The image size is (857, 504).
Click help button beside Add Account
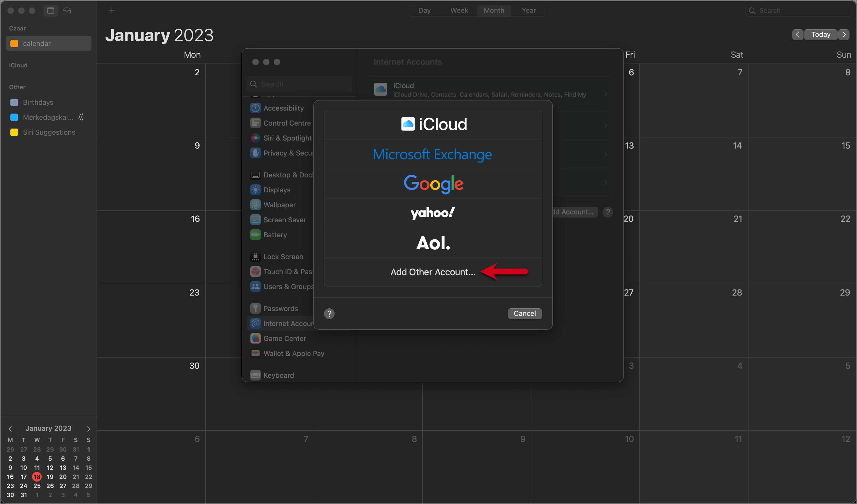point(608,212)
